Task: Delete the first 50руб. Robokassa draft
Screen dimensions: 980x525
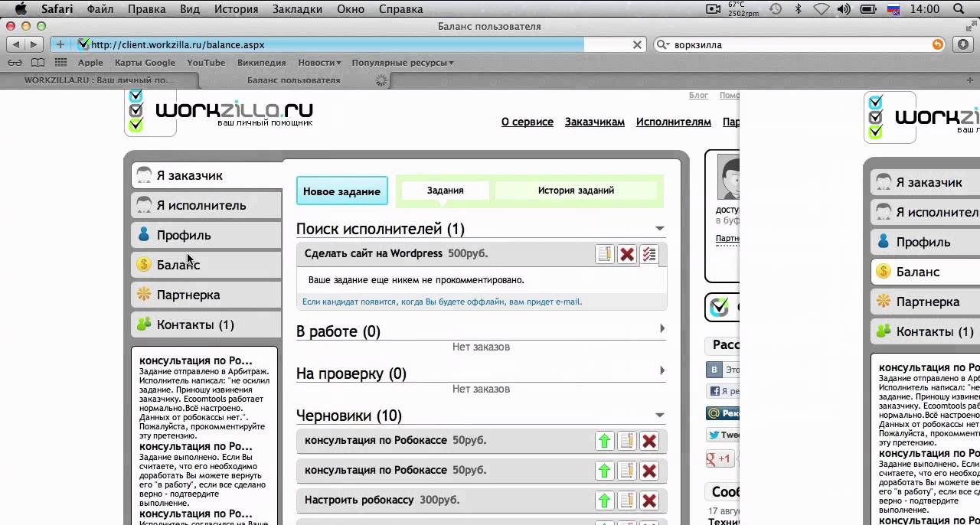Action: pyautogui.click(x=649, y=441)
